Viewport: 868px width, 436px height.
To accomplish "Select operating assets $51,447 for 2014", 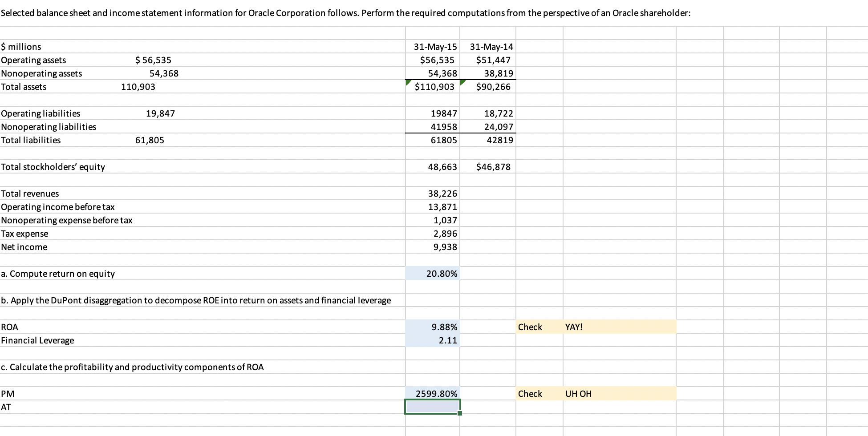I will coord(493,60).
